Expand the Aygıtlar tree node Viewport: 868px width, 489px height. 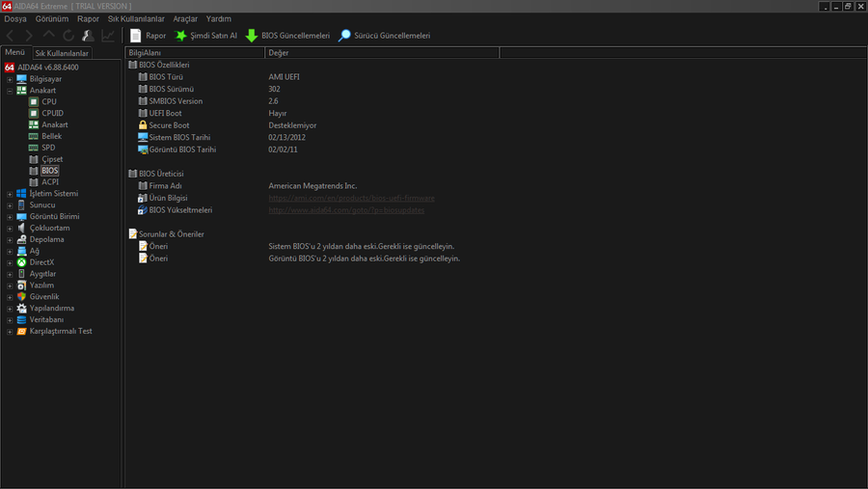tap(10, 274)
